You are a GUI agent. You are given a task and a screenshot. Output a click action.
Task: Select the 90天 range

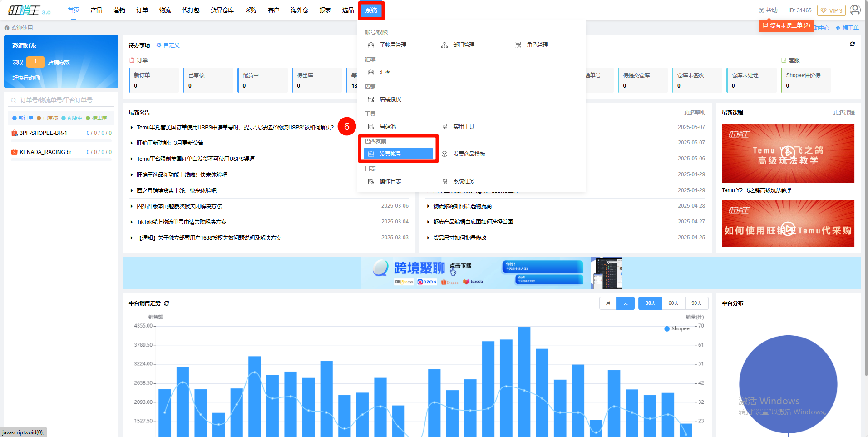click(697, 303)
